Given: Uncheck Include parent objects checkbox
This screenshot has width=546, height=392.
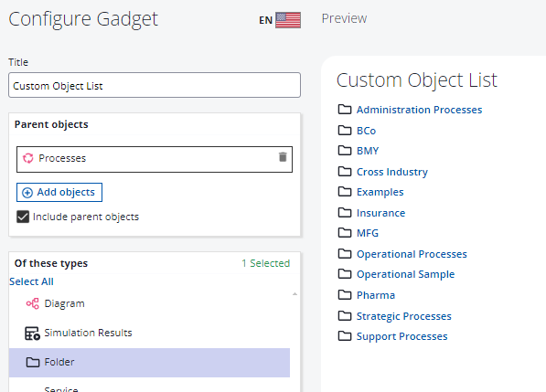Looking at the screenshot, I should 23,217.
